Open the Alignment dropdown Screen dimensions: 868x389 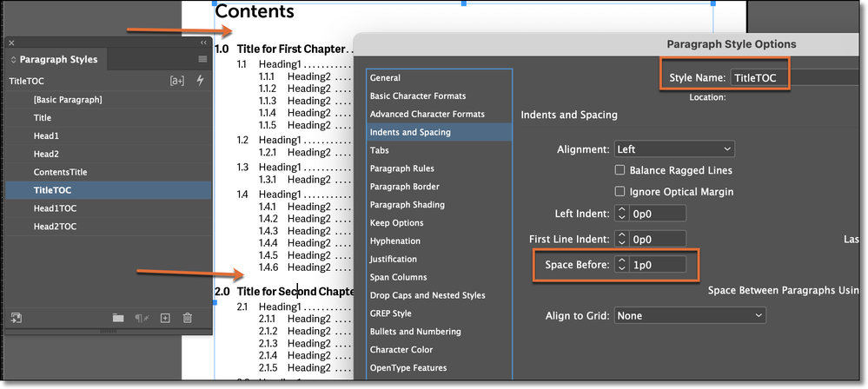[674, 149]
